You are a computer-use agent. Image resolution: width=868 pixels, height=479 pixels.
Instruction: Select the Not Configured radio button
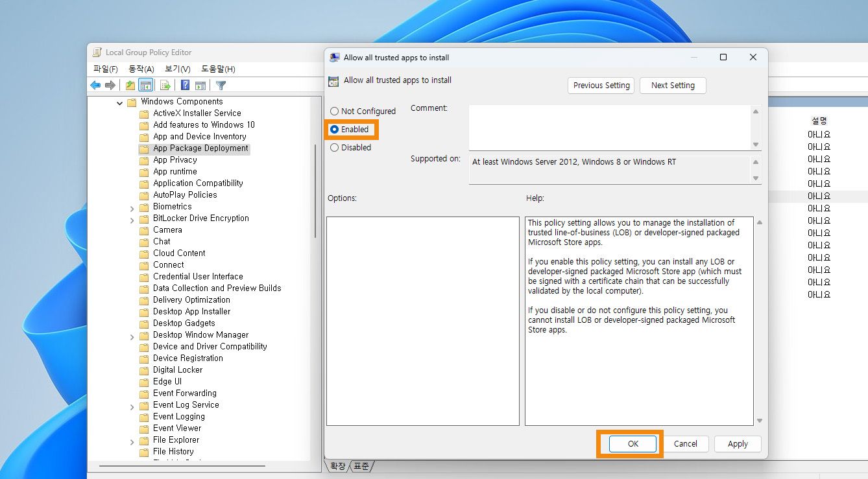[335, 111]
